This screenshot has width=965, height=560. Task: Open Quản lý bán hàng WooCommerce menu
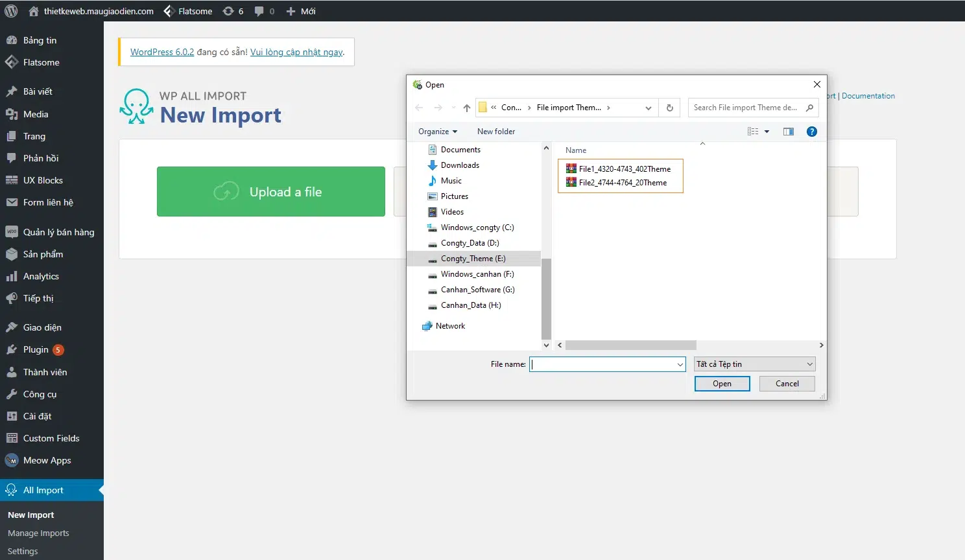(x=52, y=232)
